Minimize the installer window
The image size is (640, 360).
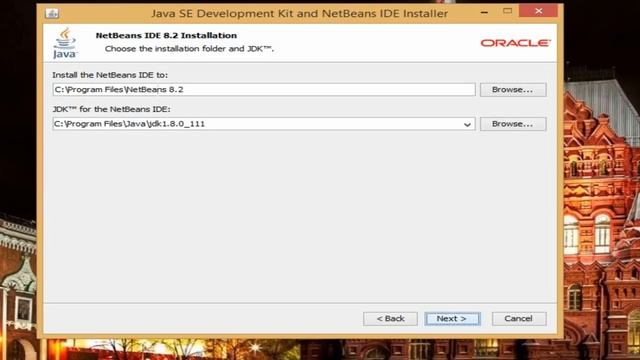point(484,12)
